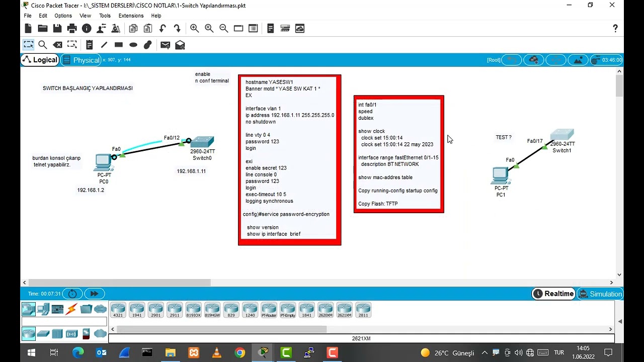Viewport: 644px width, 362px height.
Task: Open the viewport globe time button
Action: pyautogui.click(x=607, y=60)
